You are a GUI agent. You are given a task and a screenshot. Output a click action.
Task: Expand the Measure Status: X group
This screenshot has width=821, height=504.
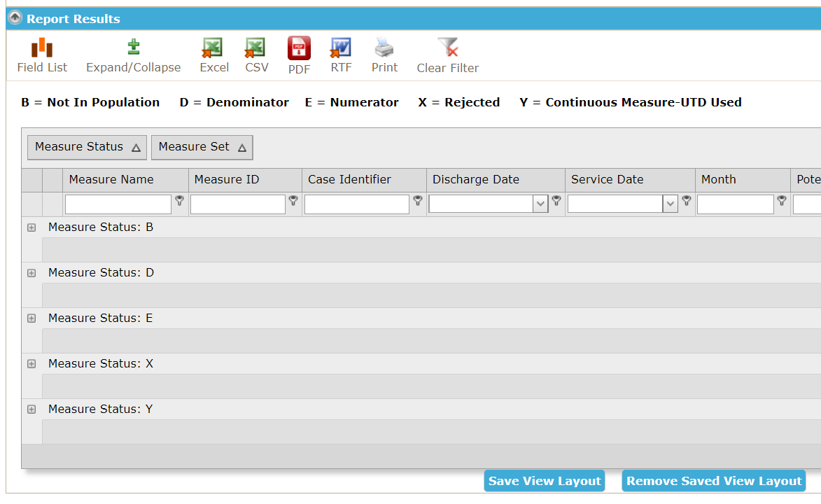(31, 363)
